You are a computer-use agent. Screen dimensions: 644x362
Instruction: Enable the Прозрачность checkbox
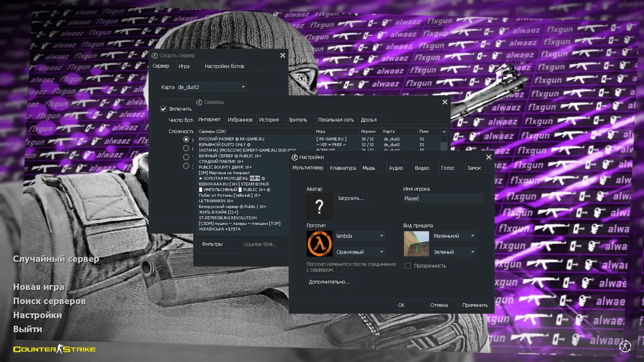(408, 265)
